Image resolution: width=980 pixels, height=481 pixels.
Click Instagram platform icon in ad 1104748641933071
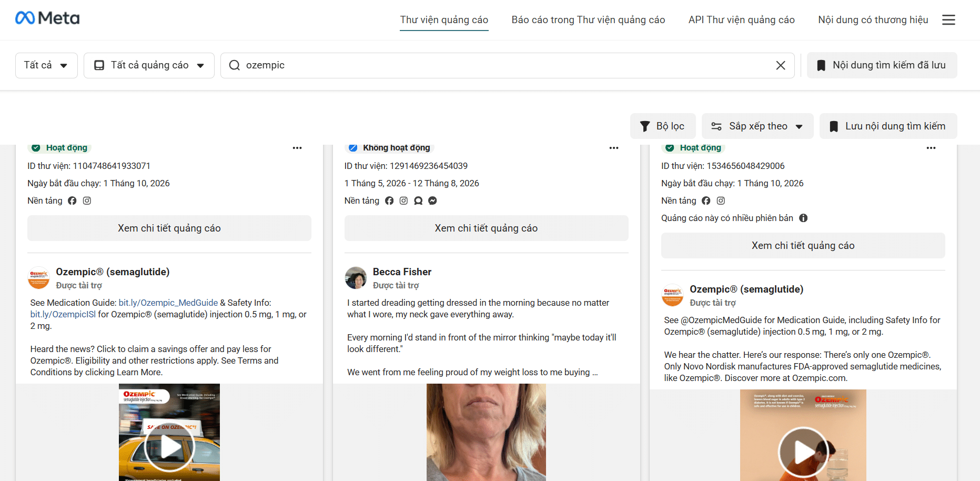click(x=87, y=201)
